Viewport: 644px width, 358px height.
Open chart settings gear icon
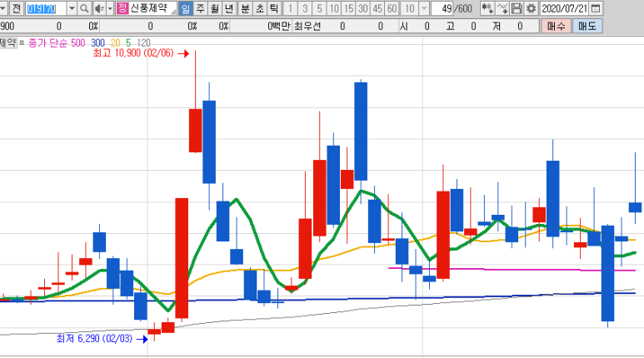[x=531, y=8]
